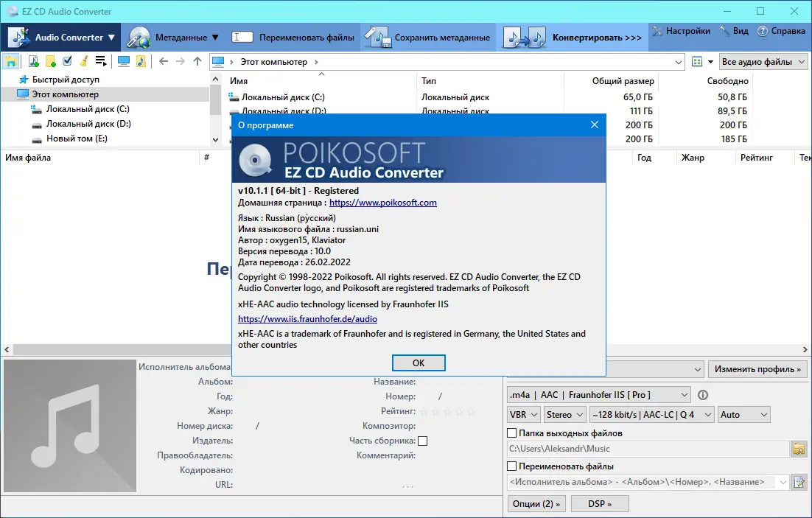Select Быстрый доступ in folder tree
This screenshot has height=518, width=812.
[x=66, y=80]
